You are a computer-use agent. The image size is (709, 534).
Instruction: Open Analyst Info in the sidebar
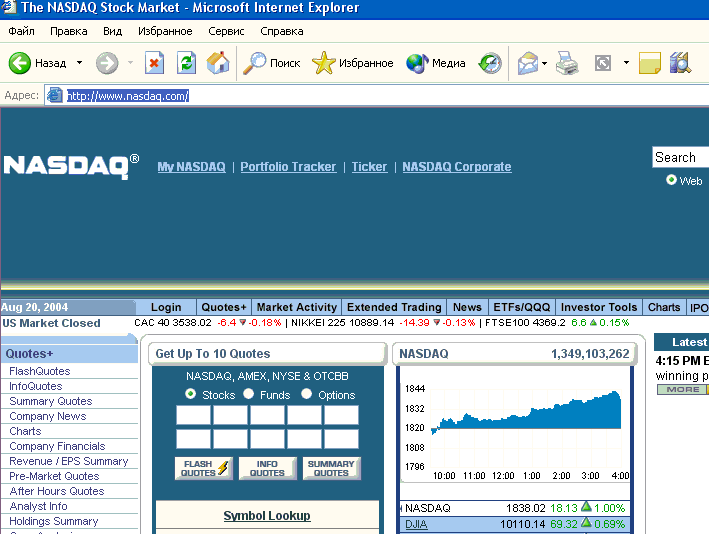pos(38,506)
